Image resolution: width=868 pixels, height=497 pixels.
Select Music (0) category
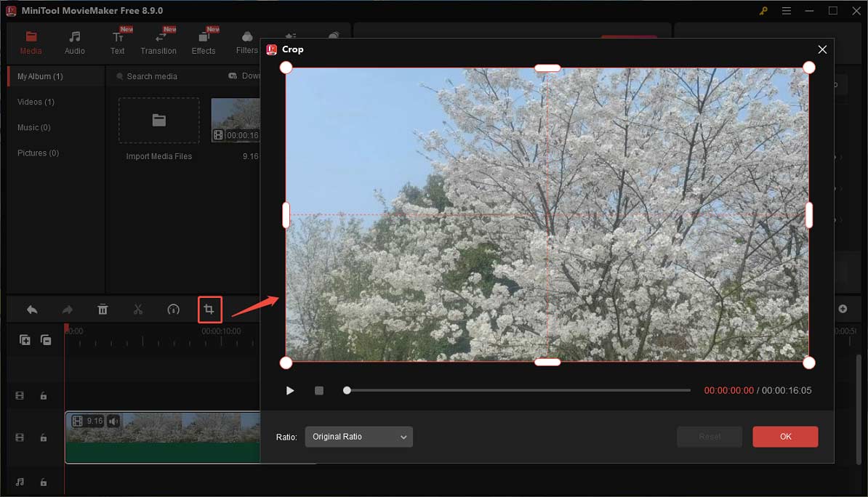(33, 127)
